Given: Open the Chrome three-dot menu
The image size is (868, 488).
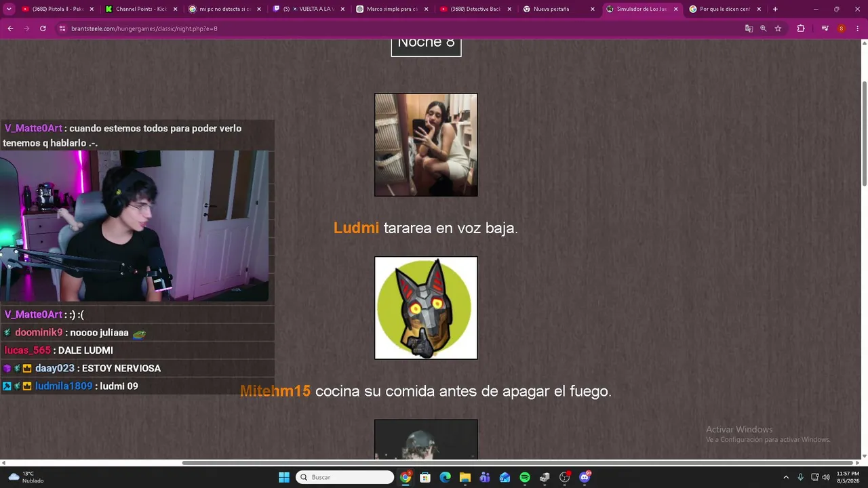Looking at the screenshot, I should pos(857,28).
